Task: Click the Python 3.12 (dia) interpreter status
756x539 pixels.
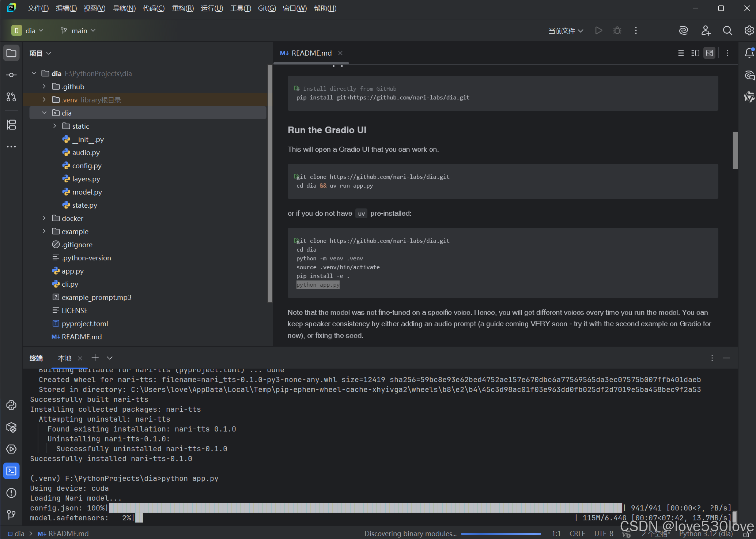Action: click(706, 534)
